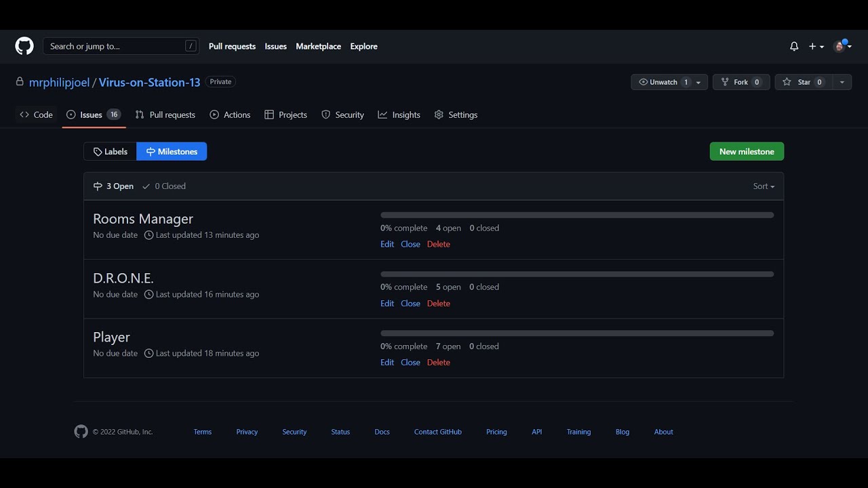Open Pull requests in the top navigation

(232, 46)
